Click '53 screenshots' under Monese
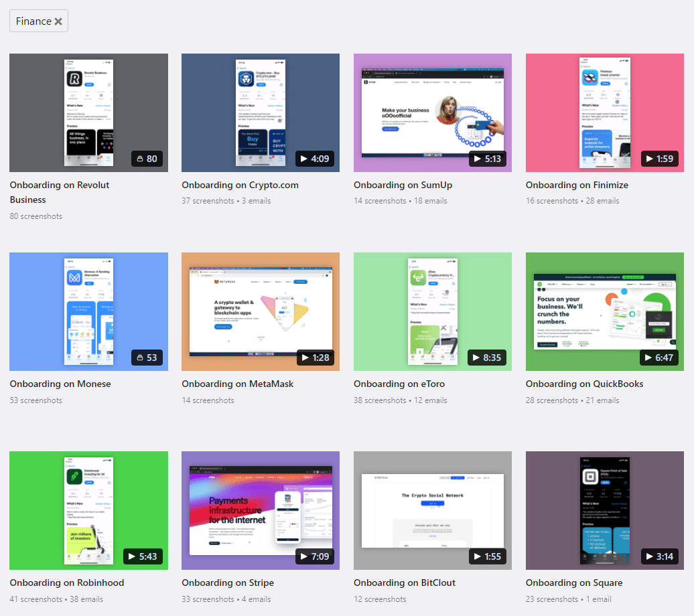The width and height of the screenshot is (694, 616). click(x=36, y=400)
